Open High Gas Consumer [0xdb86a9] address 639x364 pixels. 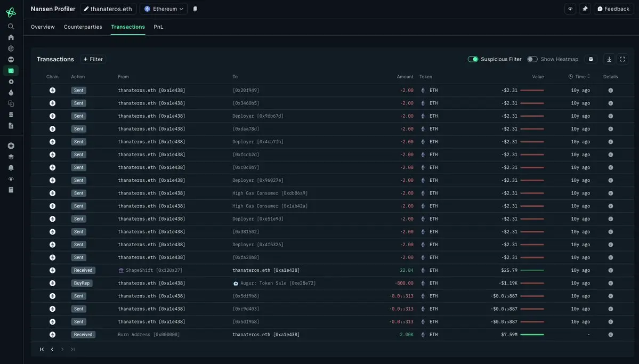click(270, 193)
